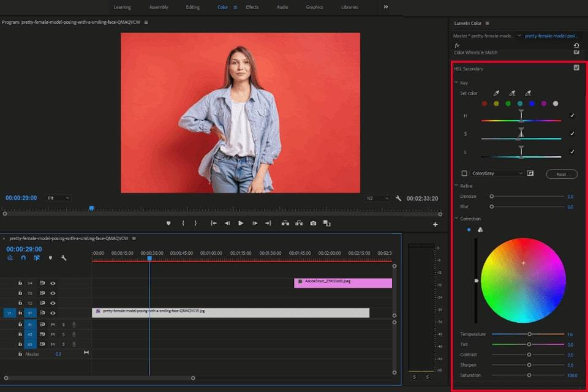Click the Reset button in Key section
This screenshot has height=392, width=588.
tap(561, 174)
